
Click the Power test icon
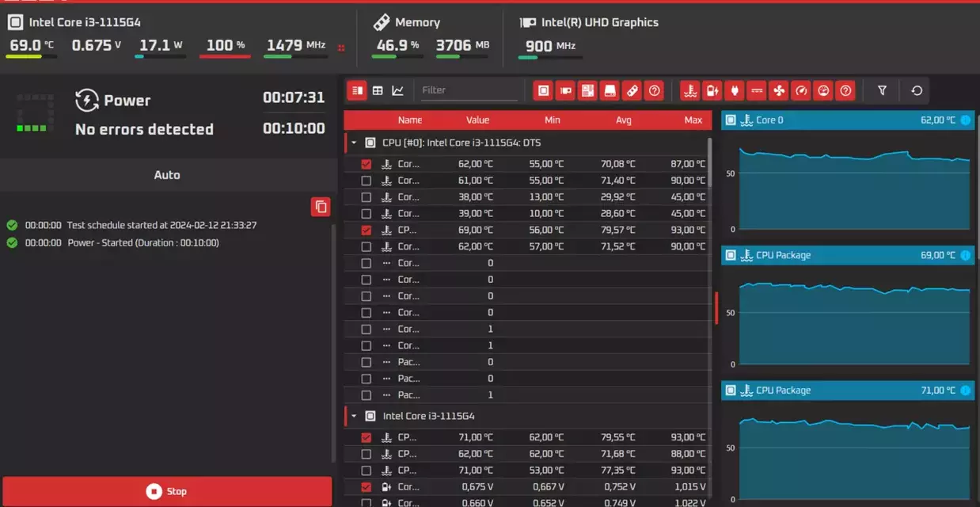(86, 101)
